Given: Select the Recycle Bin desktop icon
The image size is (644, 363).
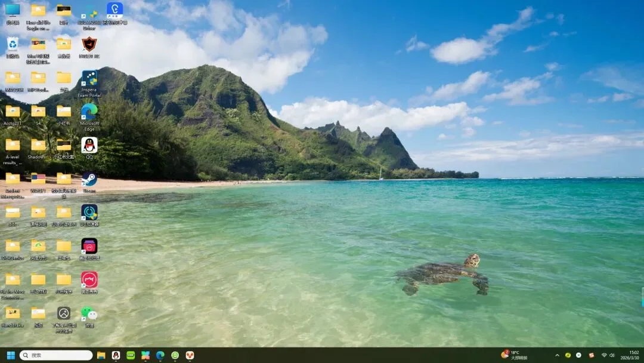Looking at the screenshot, I should point(13,44).
